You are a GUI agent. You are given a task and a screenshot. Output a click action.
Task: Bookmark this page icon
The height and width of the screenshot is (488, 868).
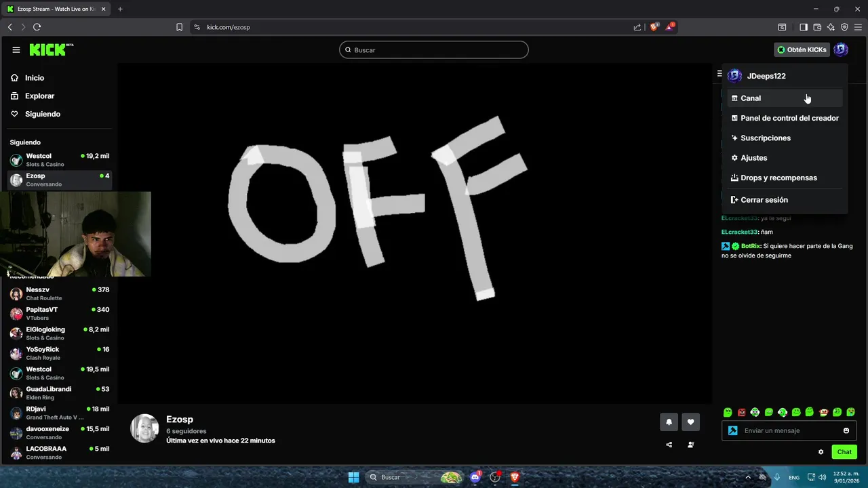click(179, 27)
